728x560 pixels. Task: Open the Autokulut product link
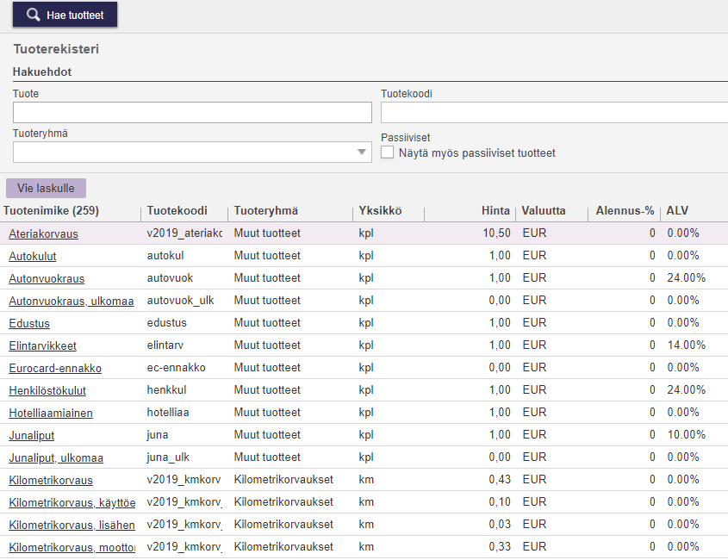pyautogui.click(x=33, y=256)
